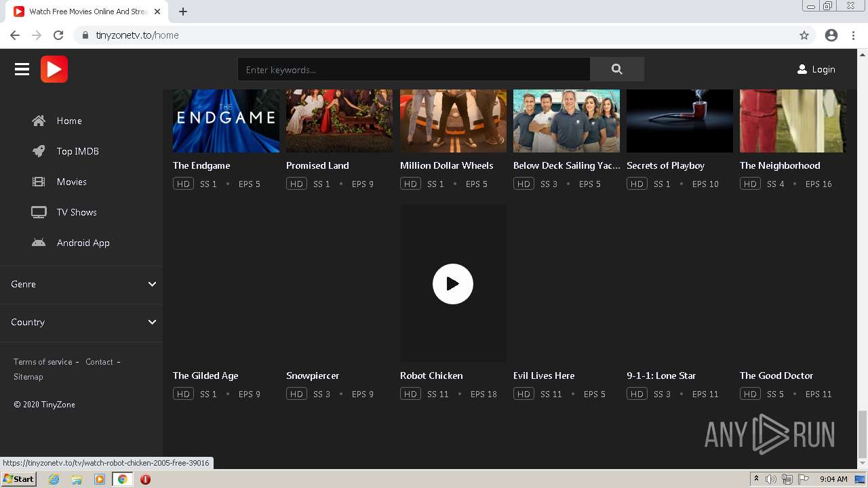Open Internet Explorer from taskbar
This screenshot has height=488, width=868.
pyautogui.click(x=54, y=479)
